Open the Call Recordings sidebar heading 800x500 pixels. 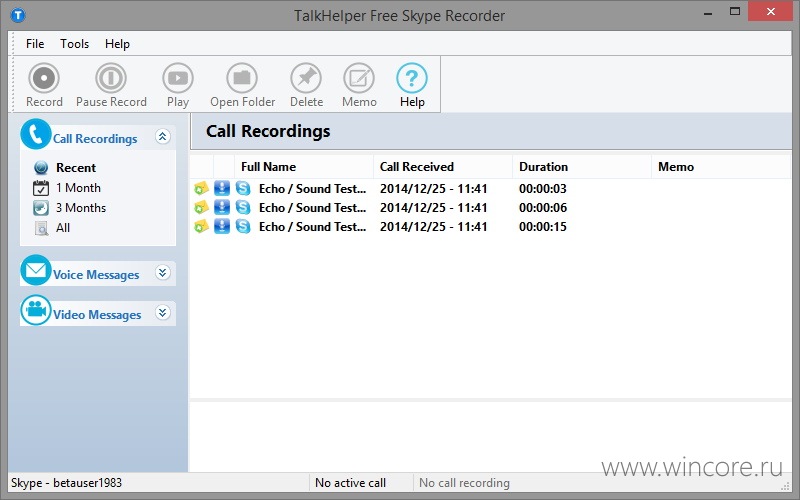click(x=95, y=139)
